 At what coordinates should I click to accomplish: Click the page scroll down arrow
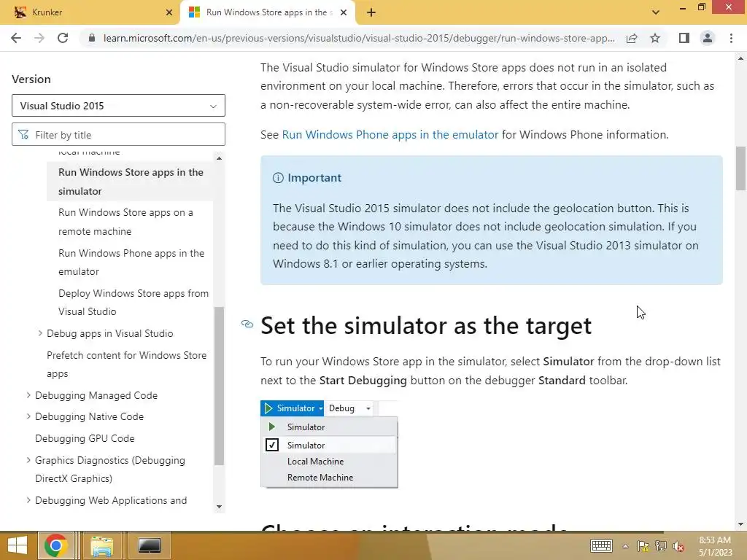pos(740,524)
